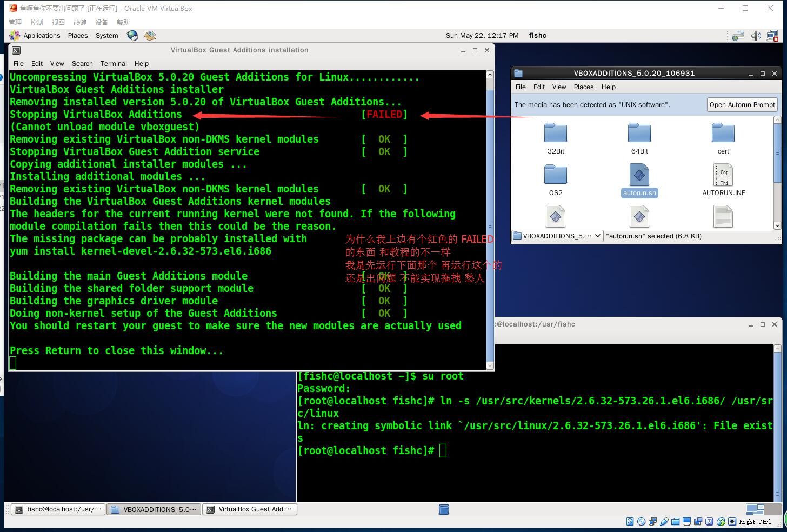Click the volume speaker icon in GNOME panel
Screen dimensions: 787x532
click(756, 36)
